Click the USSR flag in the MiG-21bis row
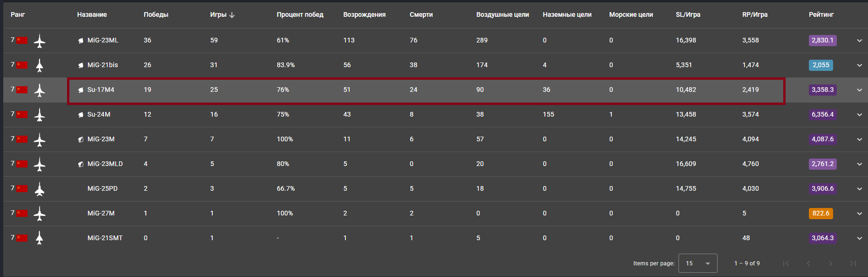The height and width of the screenshot is (277, 868). click(x=22, y=65)
